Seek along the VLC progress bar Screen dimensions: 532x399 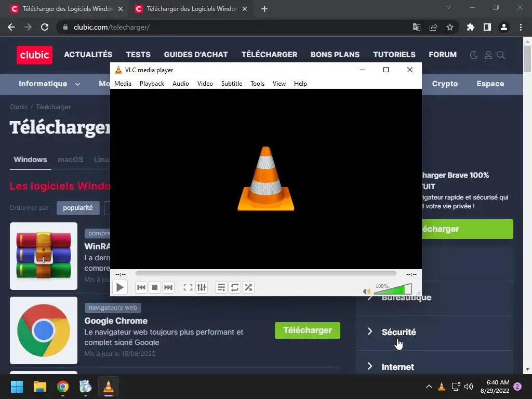tap(265, 273)
